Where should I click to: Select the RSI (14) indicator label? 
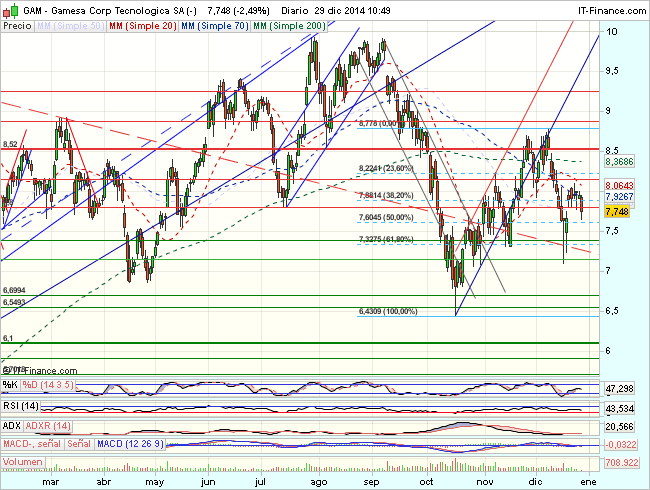21,406
